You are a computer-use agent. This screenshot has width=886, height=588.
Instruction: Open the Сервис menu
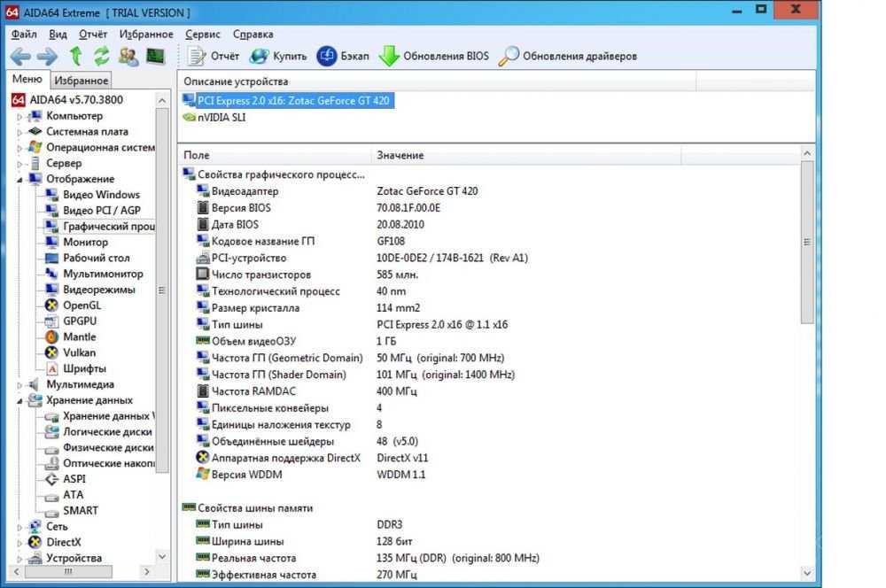pyautogui.click(x=202, y=34)
